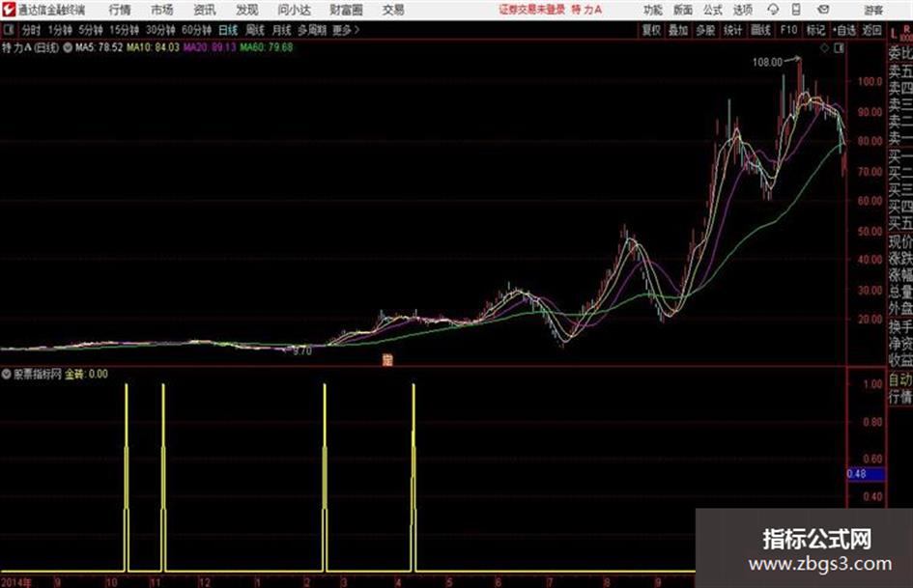Image resolution: width=913 pixels, height=588 pixels.
Task: Switch to 5分钟 period
Action: coord(91,30)
